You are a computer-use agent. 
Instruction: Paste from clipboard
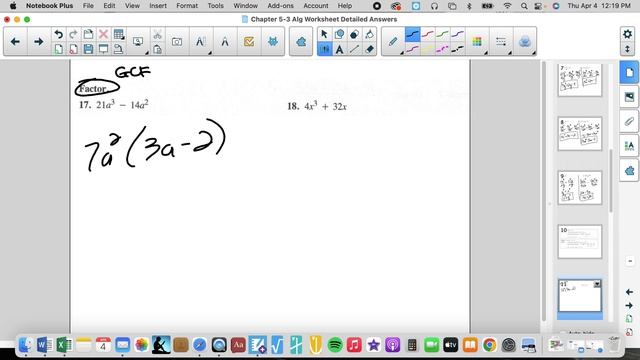(157, 49)
